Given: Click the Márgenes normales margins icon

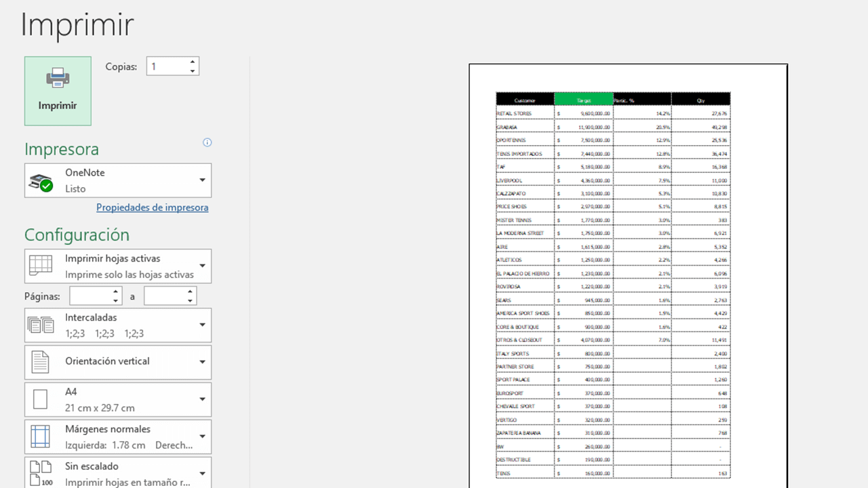Looking at the screenshot, I should point(41,436).
